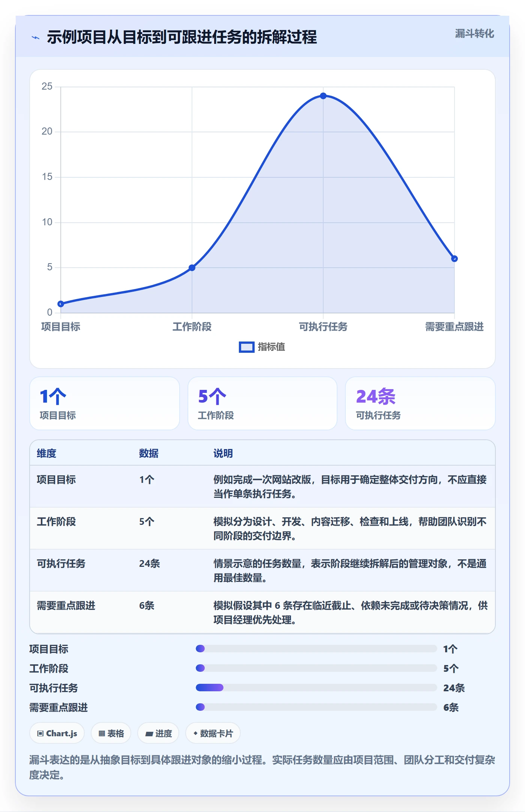Viewport: 525px width, 812px height.
Task: Click the 6条 cell in the table
Action: (x=147, y=606)
